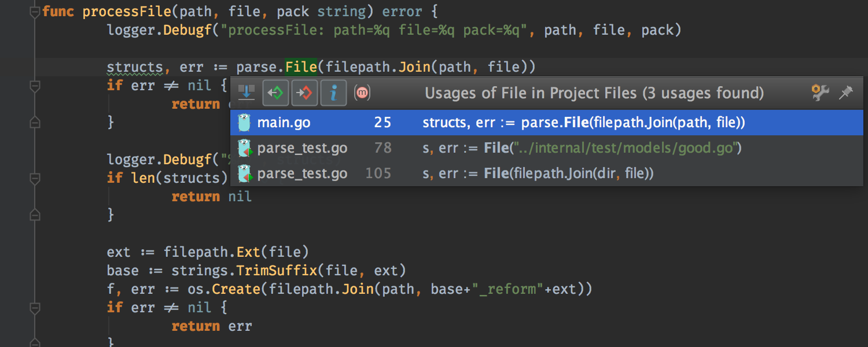The width and height of the screenshot is (868, 347).
Task: Toggle the blue info 'i' icon in popup
Action: [x=333, y=93]
